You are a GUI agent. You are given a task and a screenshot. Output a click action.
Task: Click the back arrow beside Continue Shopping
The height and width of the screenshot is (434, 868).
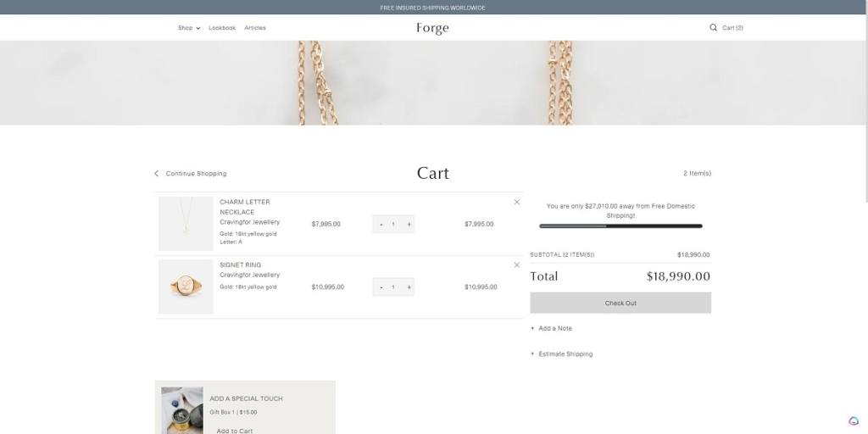click(x=157, y=174)
